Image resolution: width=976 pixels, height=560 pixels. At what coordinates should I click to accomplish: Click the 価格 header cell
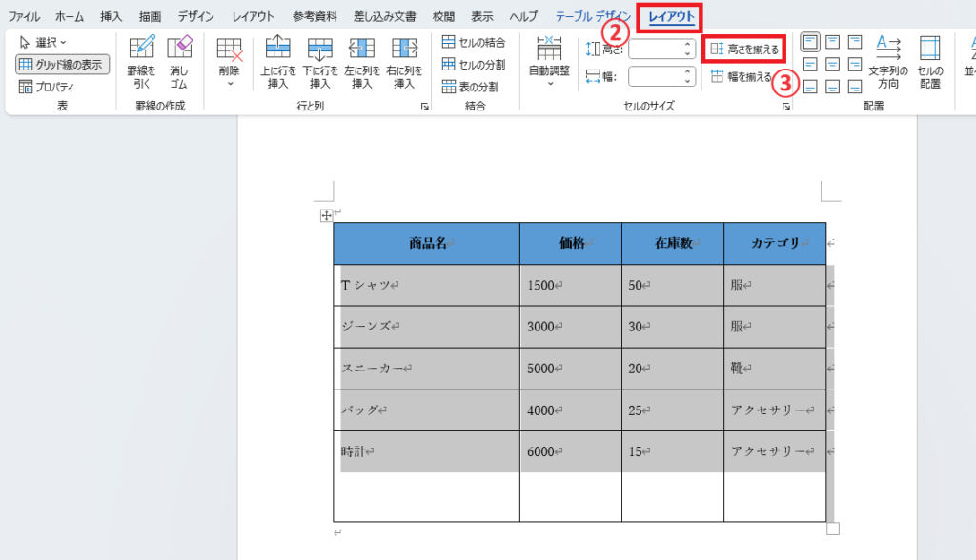571,243
